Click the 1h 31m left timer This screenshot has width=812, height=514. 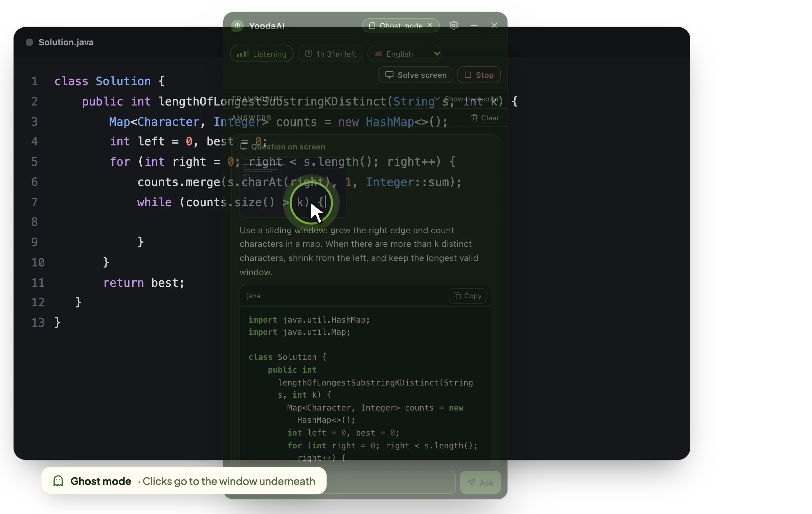pos(331,54)
